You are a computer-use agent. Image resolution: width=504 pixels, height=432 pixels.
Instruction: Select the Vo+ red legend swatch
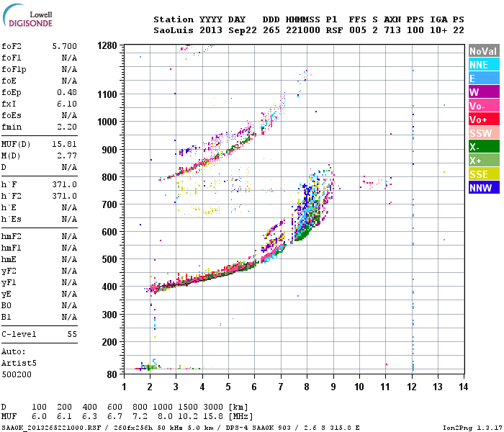click(x=484, y=120)
